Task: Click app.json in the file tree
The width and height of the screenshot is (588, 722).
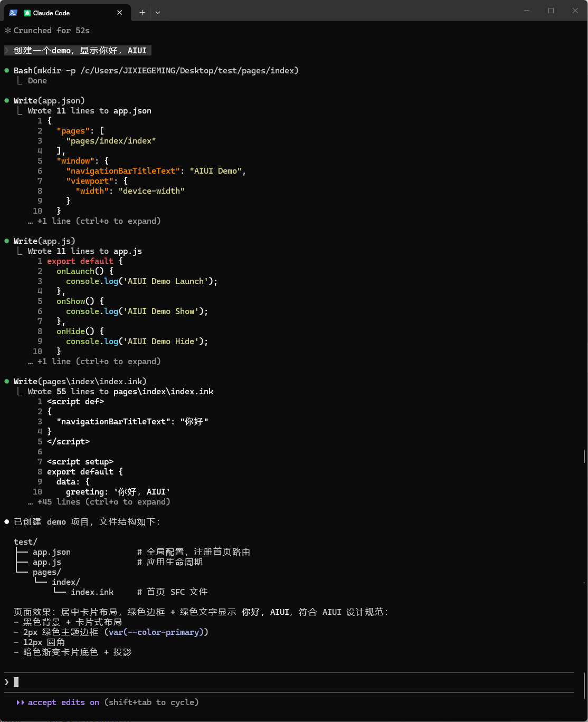Action: 52,552
